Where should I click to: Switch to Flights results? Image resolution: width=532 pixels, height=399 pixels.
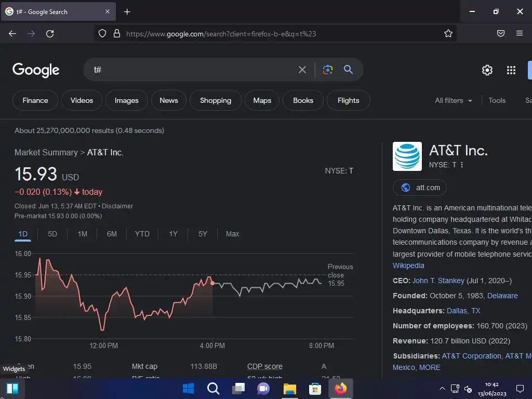click(x=349, y=100)
